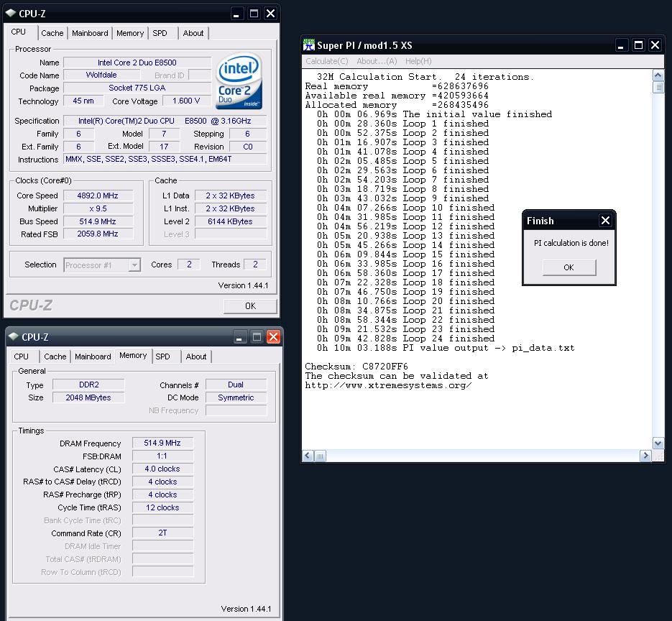Image resolution: width=672 pixels, height=621 pixels.
Task: Maximize the Super PI window
Action: coord(638,45)
